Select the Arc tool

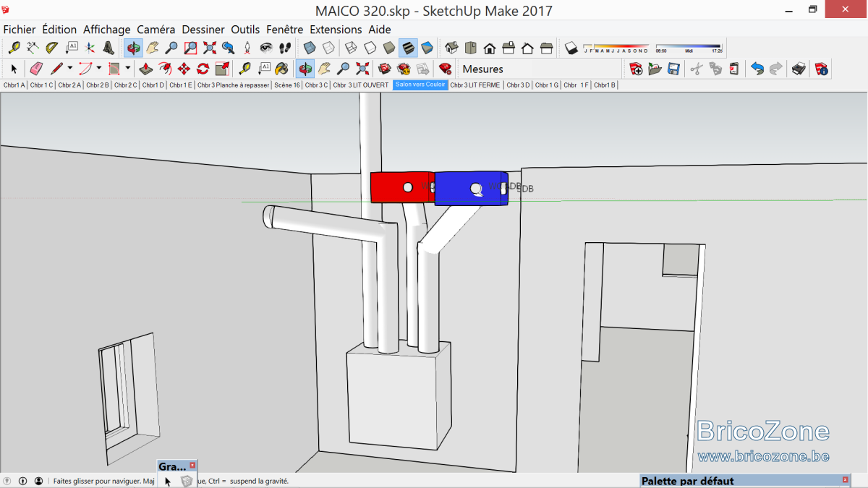click(85, 69)
